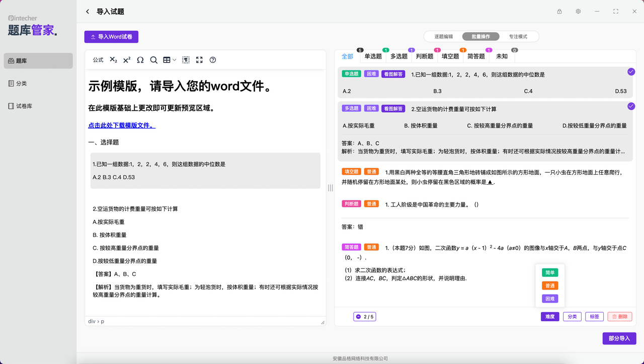Click the 删除 delete button

coord(620,317)
